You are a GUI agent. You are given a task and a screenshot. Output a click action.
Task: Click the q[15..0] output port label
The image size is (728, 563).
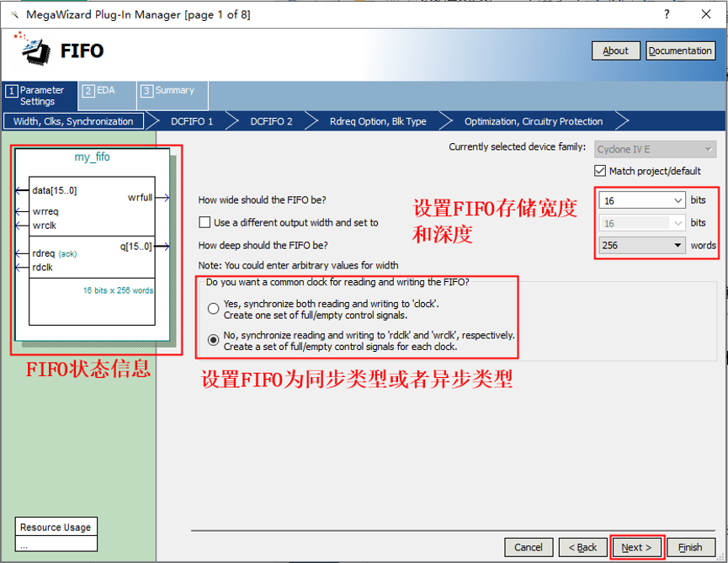click(136, 246)
